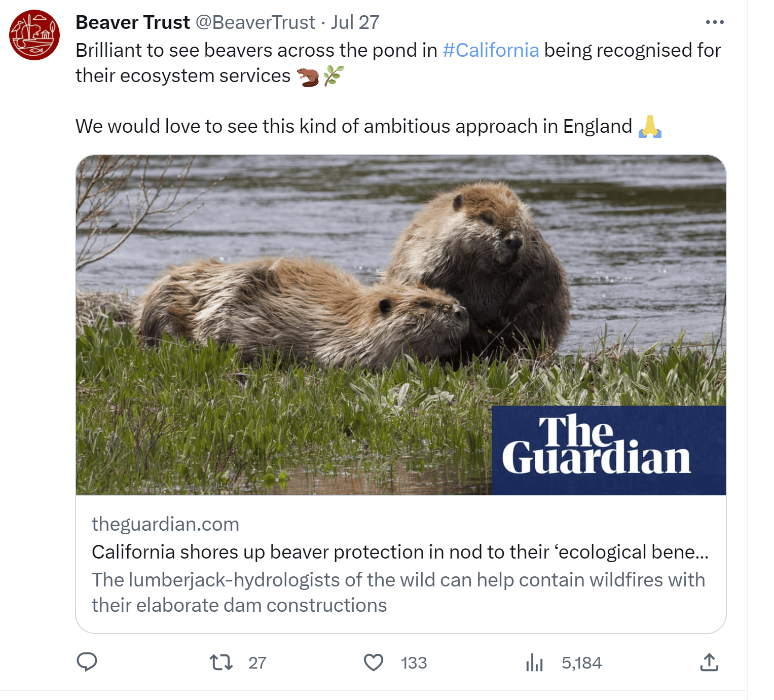Click the Beaver Trust profile avatar
The image size is (774, 700).
[34, 35]
